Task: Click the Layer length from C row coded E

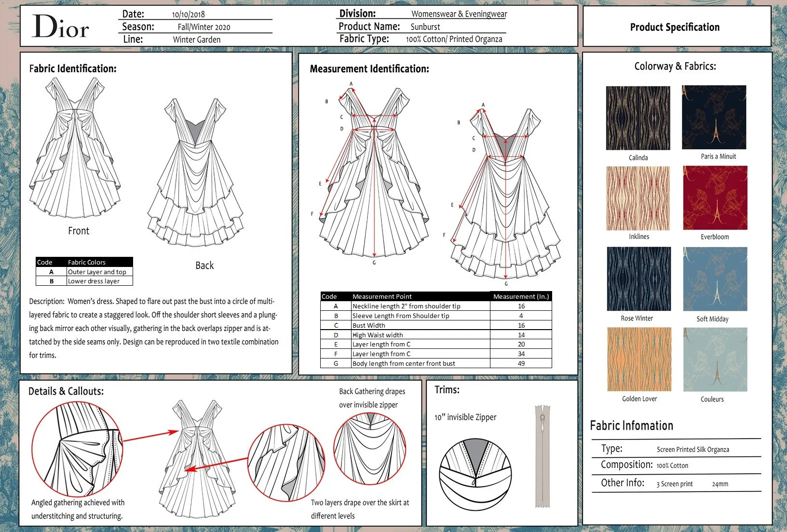Action: pyautogui.click(x=436, y=344)
